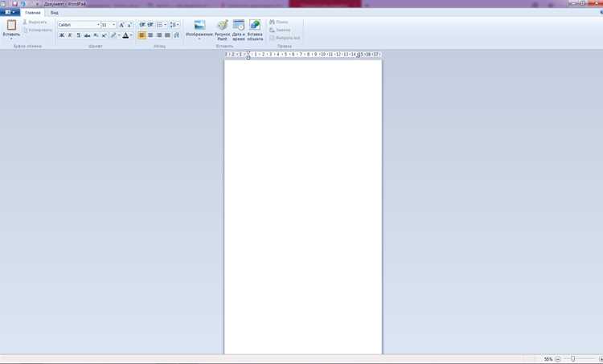Open the highlight color dropdown arrow
603x364 pixels.
click(x=119, y=35)
